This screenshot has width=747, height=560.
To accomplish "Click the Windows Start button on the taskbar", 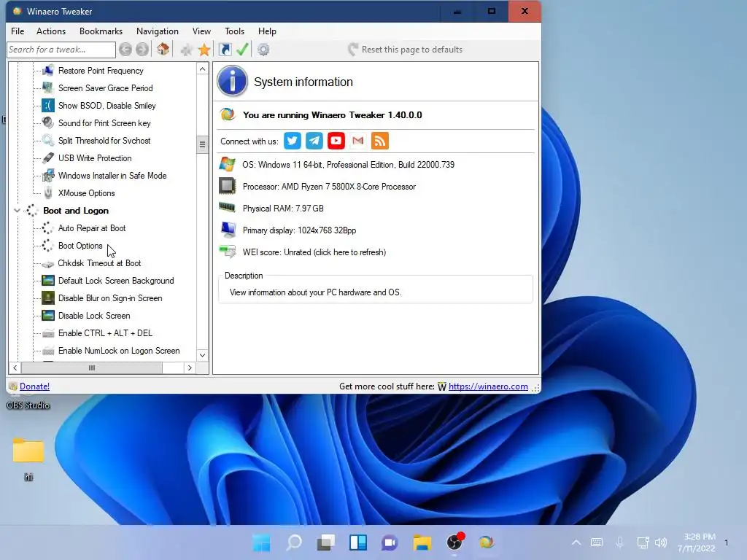I will point(261,542).
